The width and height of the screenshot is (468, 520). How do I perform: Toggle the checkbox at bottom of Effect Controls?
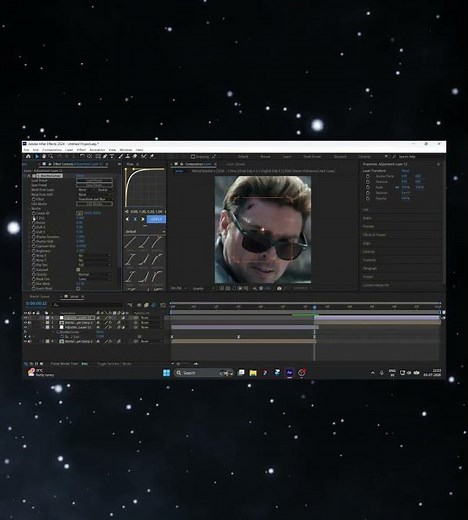(x=78, y=288)
